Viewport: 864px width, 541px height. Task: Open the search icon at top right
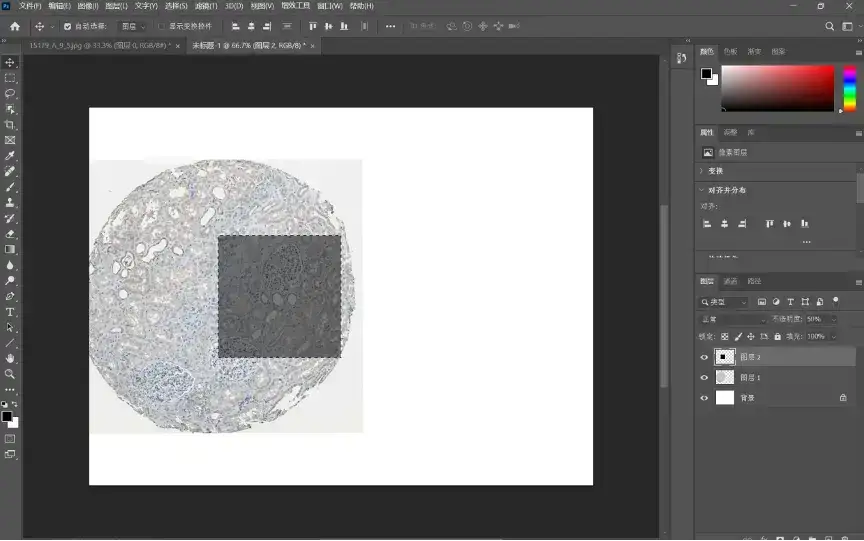tap(830, 26)
